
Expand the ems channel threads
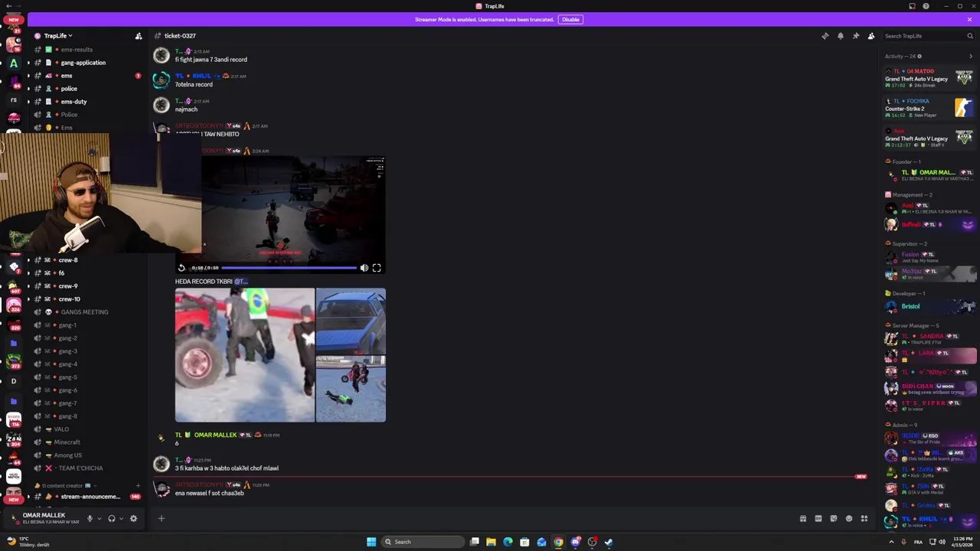28,76
